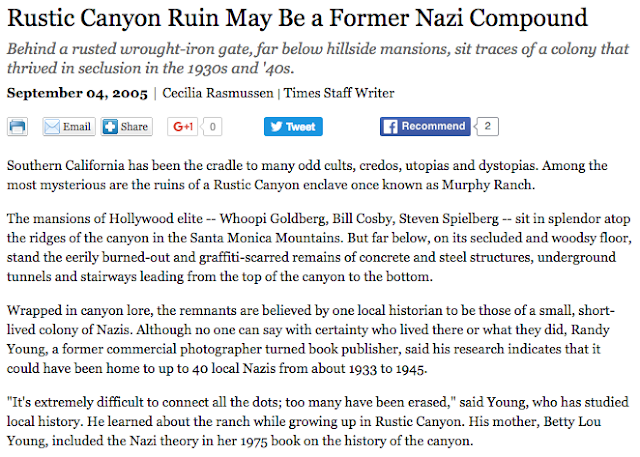Click the date September 04, 2005
This screenshot has width=640, height=457.
coord(77,94)
